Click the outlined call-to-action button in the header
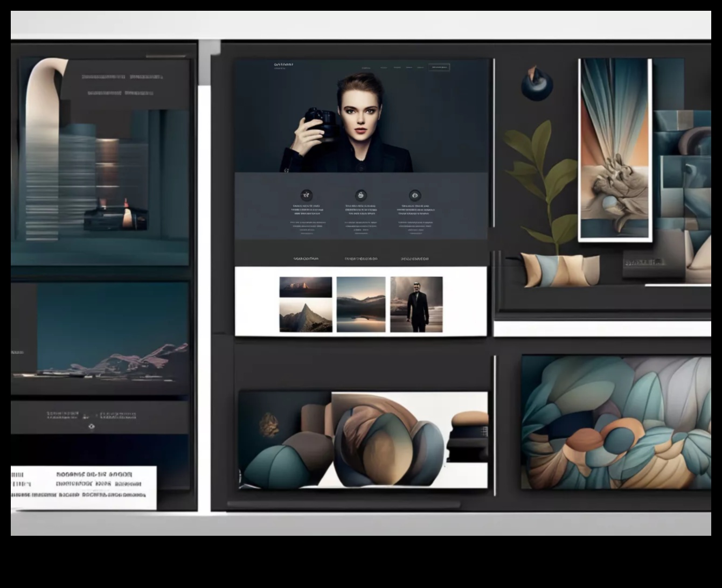The image size is (722, 588). pyautogui.click(x=439, y=67)
